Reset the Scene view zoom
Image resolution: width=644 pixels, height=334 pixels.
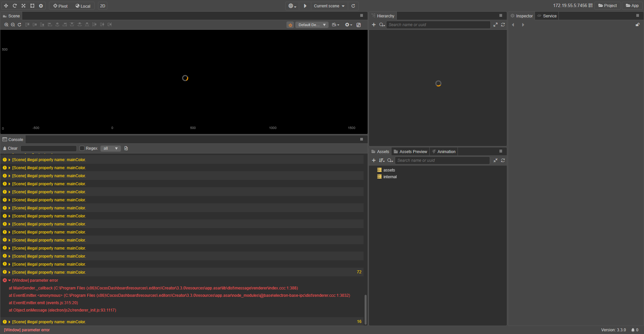pos(19,24)
